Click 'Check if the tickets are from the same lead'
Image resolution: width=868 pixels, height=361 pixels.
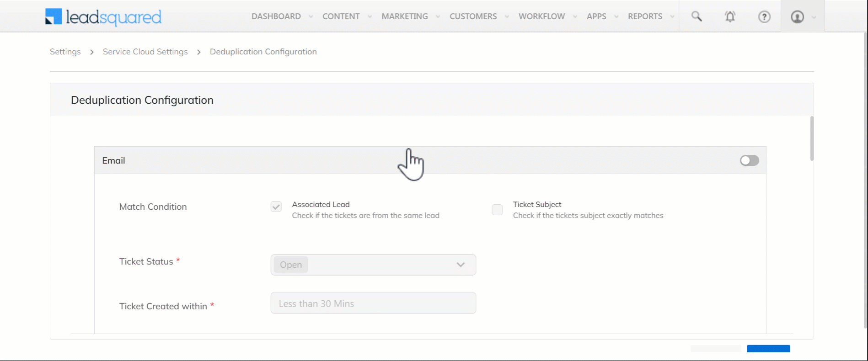tap(366, 215)
